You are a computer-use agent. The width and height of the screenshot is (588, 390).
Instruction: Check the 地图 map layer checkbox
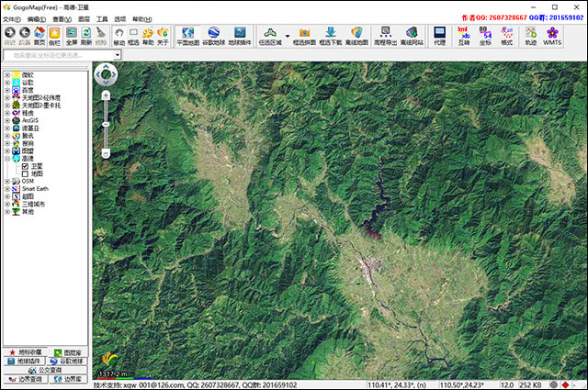(x=25, y=173)
